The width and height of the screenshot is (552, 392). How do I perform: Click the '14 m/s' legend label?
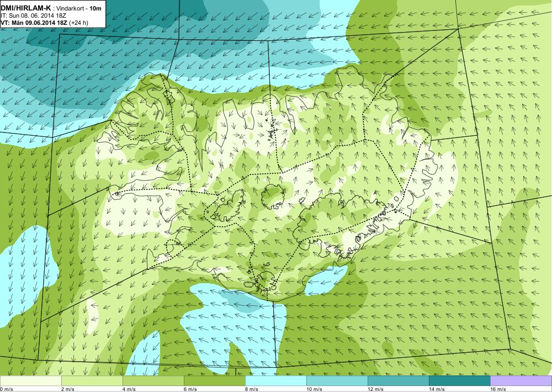437,389
